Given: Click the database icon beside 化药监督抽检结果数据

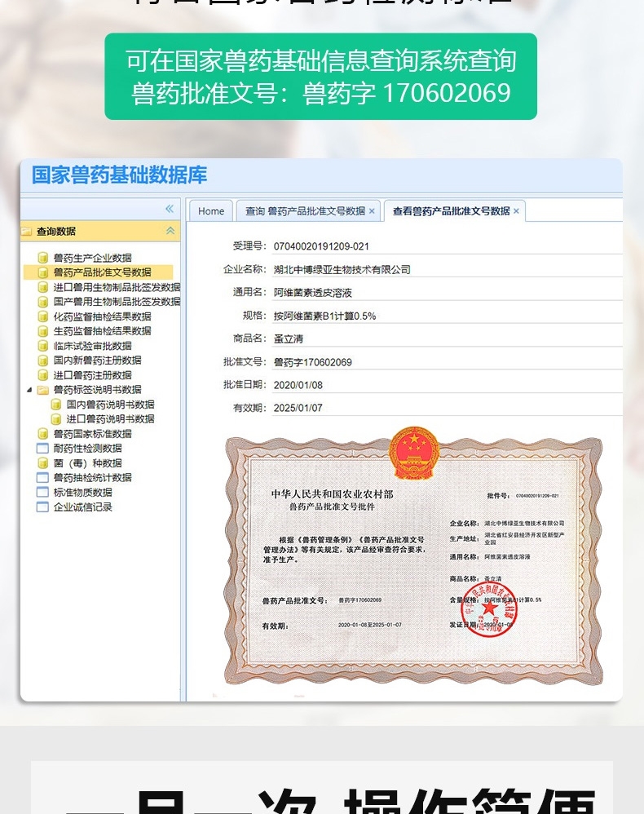Looking at the screenshot, I should click(x=43, y=316).
